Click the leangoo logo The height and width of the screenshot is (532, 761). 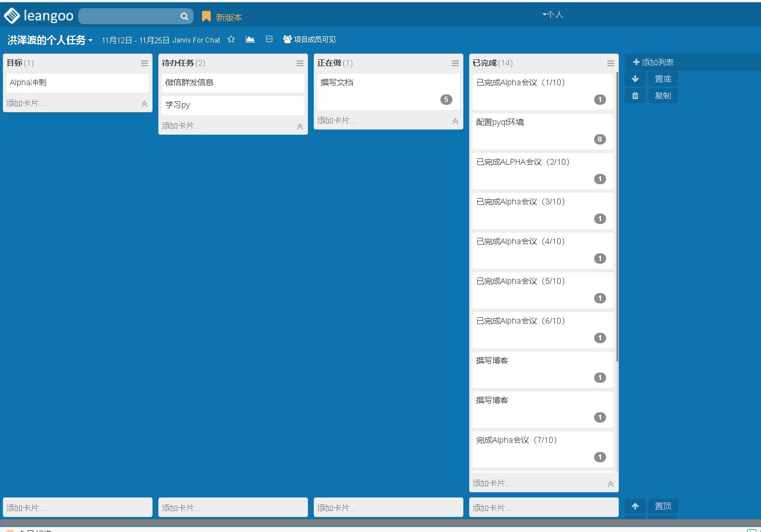click(39, 16)
